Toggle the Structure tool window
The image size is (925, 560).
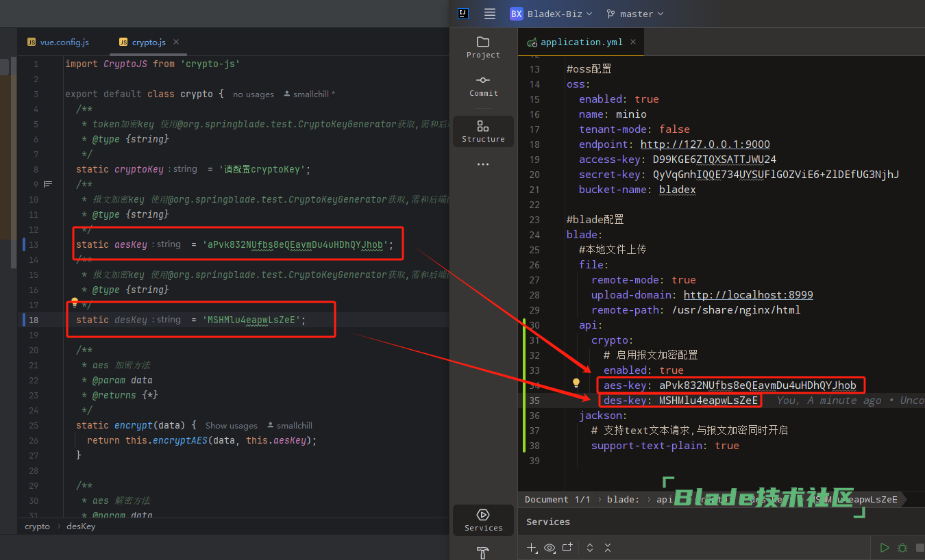483,131
